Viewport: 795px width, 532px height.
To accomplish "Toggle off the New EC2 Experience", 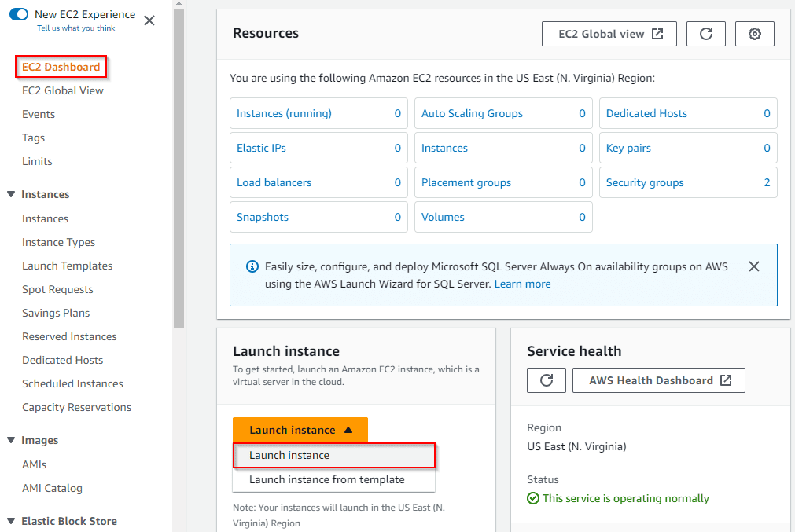I will 19,13.
